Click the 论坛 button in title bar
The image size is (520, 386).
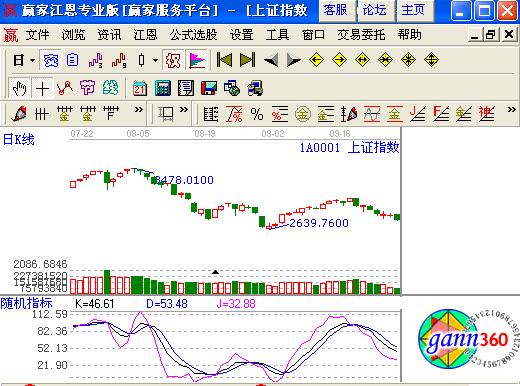[375, 10]
